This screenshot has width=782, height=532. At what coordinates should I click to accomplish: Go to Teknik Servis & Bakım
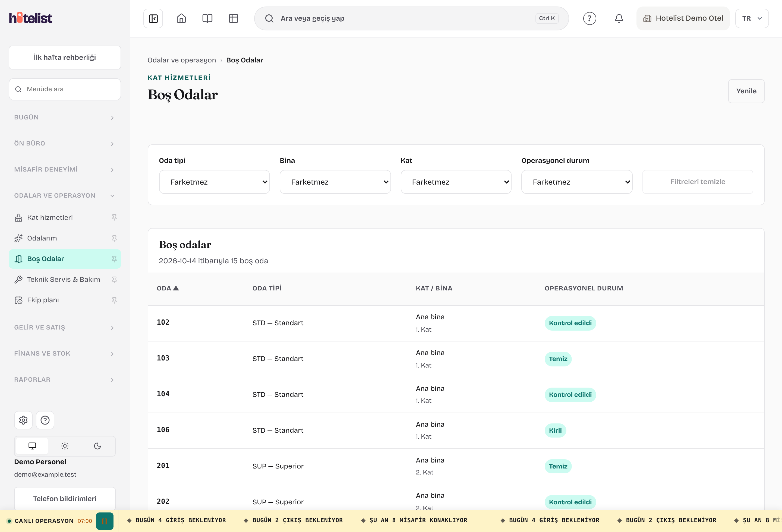click(64, 280)
